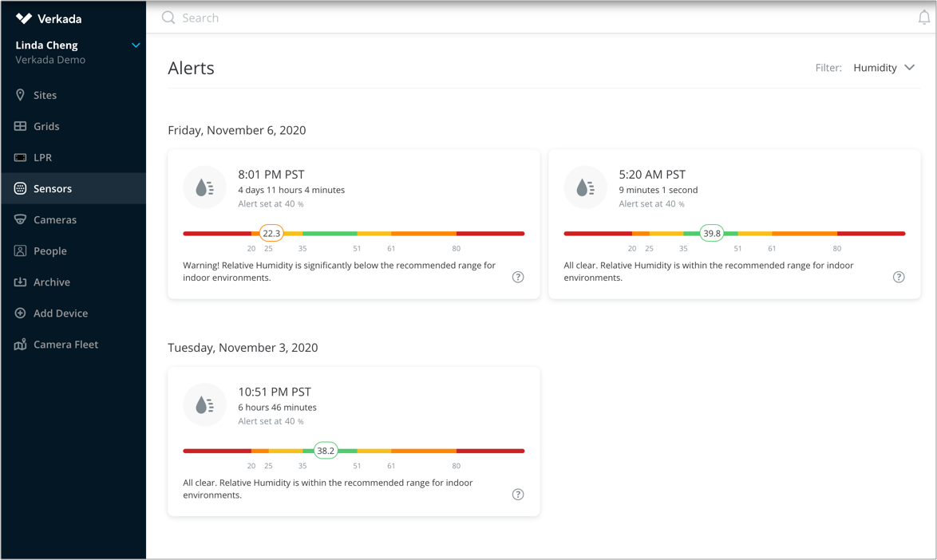
Task: Select Grids from the navigation sidebar
Action: [x=48, y=126]
